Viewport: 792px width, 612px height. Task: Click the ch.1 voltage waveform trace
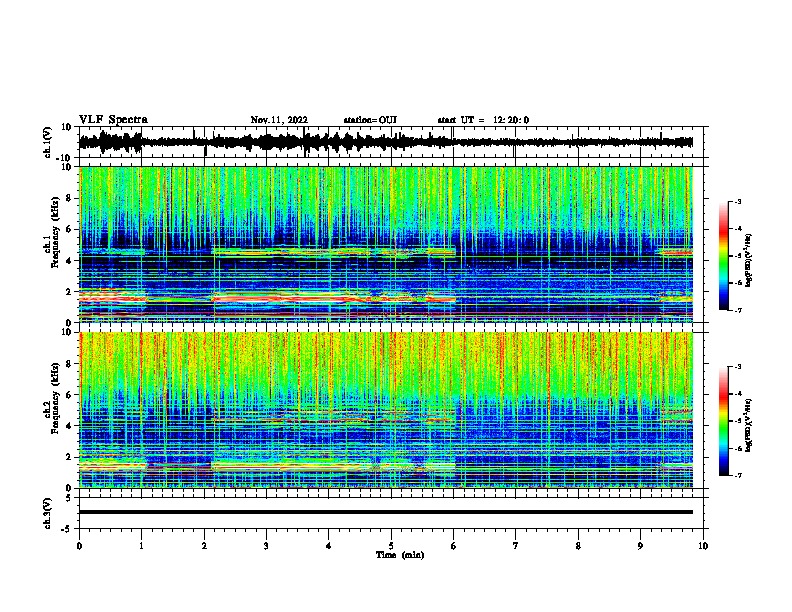click(386, 142)
